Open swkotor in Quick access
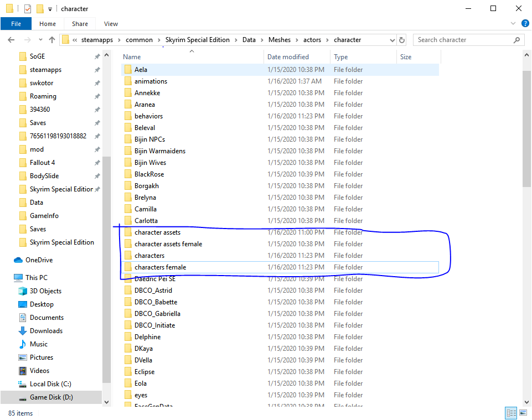The height and width of the screenshot is (420, 532). tap(42, 83)
